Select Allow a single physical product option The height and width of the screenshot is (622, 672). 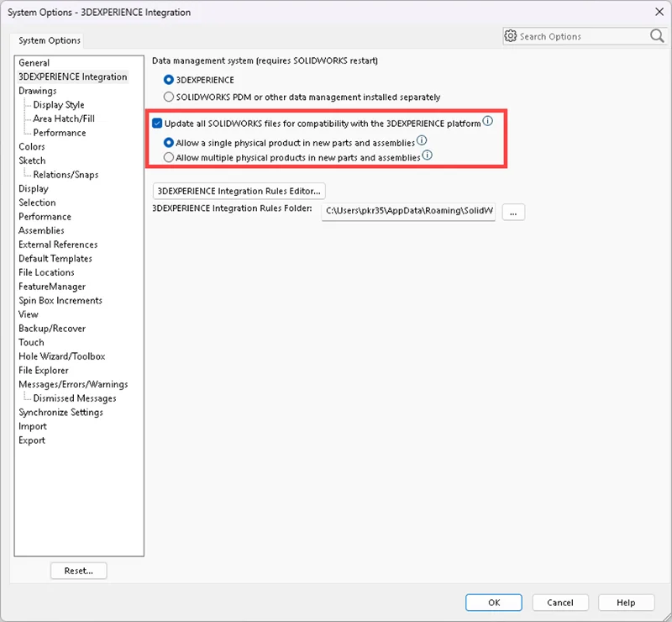point(169,143)
